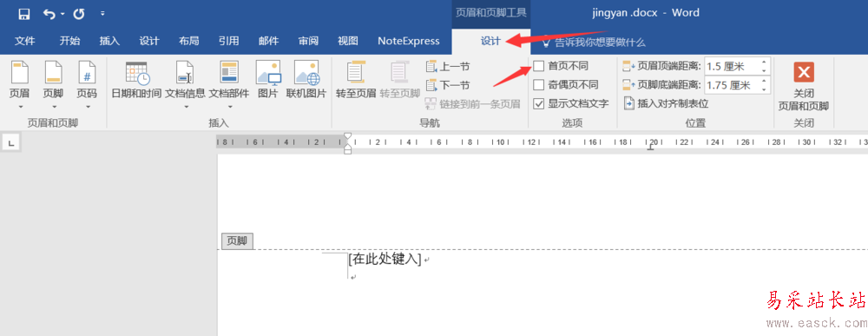Viewport: 868px width, 336px height.
Task: Expand the 页脚 dropdown arrow
Action: point(54,106)
